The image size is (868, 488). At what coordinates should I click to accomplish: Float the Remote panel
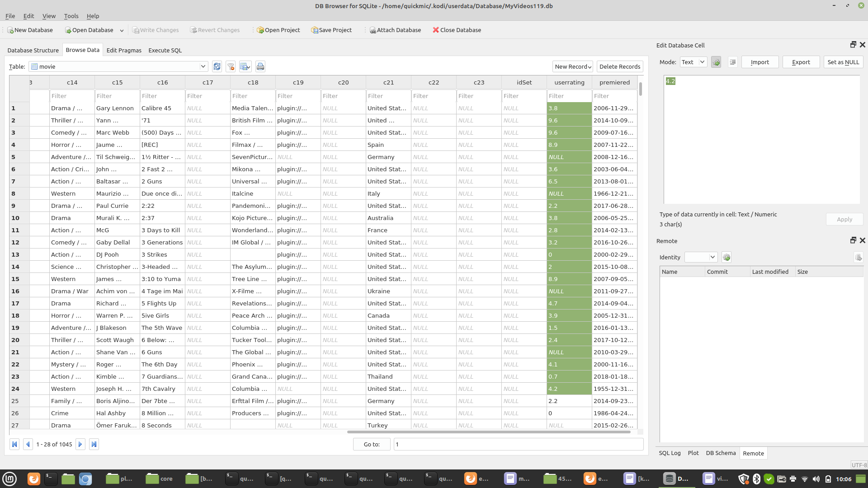[x=853, y=240]
